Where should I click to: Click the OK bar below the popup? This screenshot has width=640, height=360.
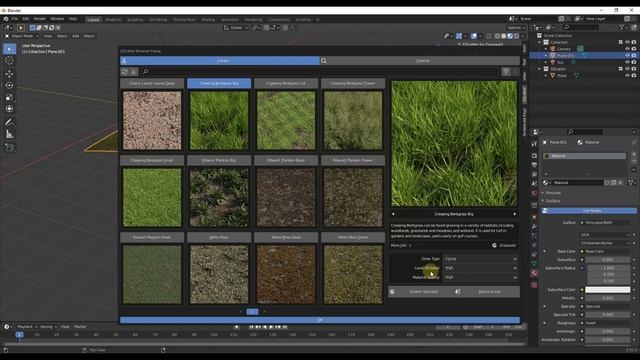[320, 320]
